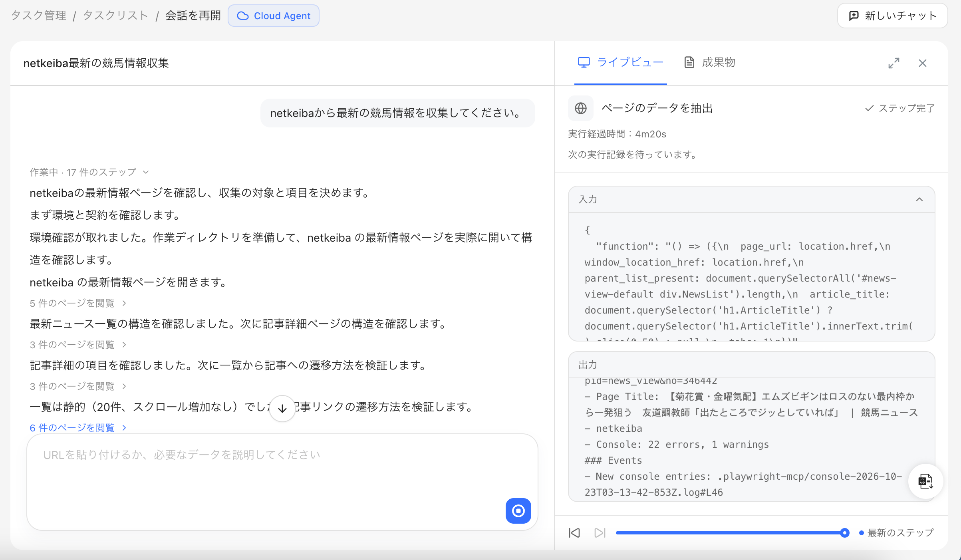Click the user message about netkeiba
The image size is (961, 560).
[x=397, y=113]
